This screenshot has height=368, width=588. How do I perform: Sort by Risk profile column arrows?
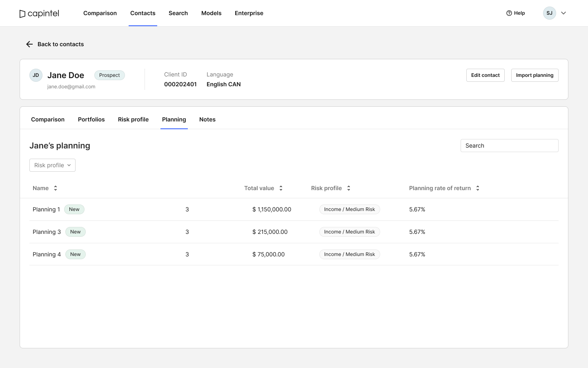pyautogui.click(x=349, y=188)
